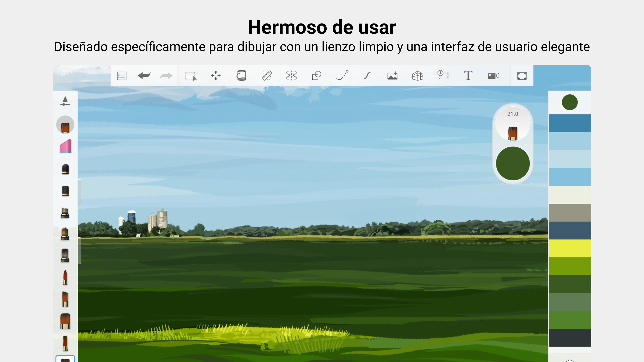Pick the dark forest green swatch
Image resolution: width=644 pixels, height=362 pixels.
[570, 284]
